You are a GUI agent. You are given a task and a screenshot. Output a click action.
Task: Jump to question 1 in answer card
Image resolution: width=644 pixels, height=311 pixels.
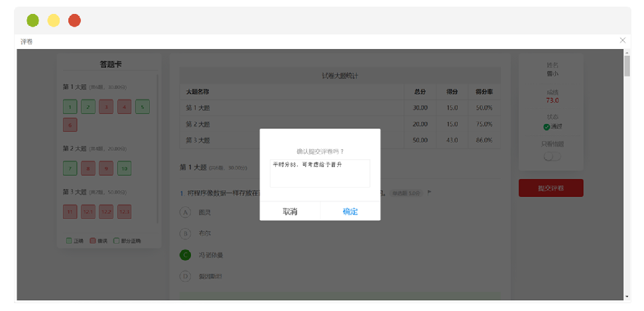pos(70,106)
